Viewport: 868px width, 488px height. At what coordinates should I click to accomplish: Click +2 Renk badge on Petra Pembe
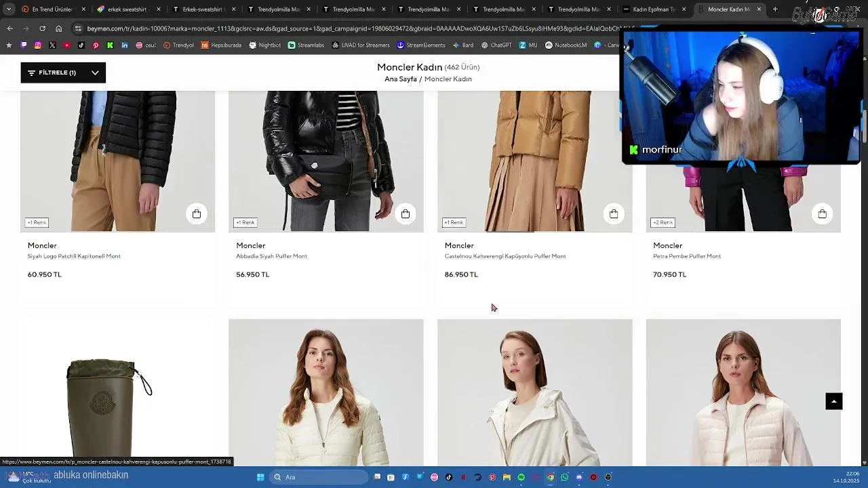click(663, 222)
